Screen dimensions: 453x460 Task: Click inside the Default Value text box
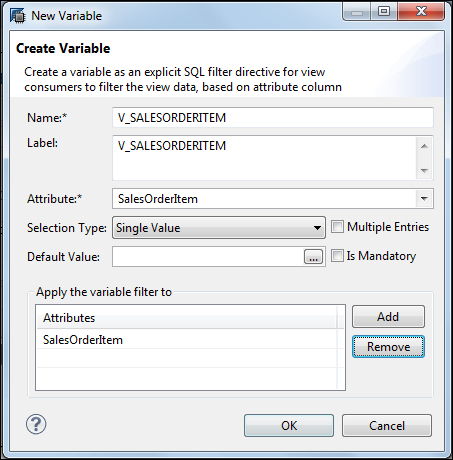(208, 257)
